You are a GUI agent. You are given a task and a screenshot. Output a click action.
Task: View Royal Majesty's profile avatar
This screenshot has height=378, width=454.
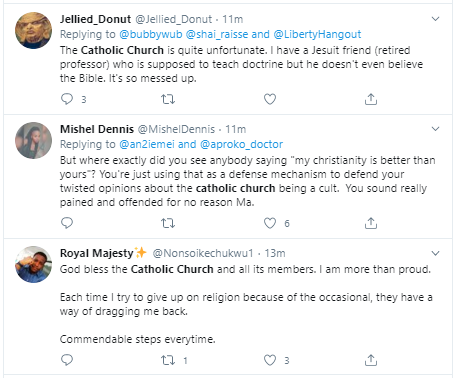point(33,265)
